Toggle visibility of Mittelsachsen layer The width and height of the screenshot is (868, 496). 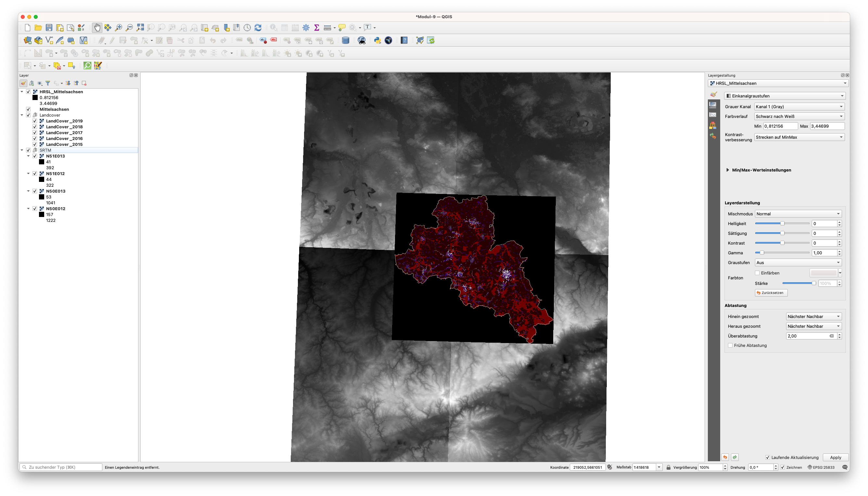click(x=28, y=109)
